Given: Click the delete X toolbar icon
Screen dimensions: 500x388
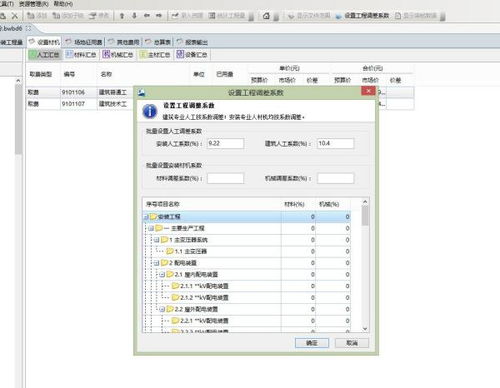Looking at the screenshot, I should (15, 16).
